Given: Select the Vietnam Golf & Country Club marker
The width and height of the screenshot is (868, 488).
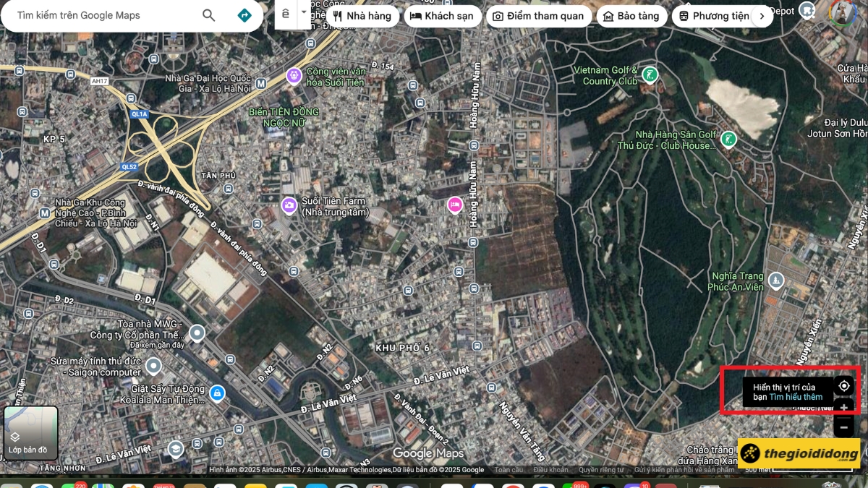Looking at the screenshot, I should click(650, 74).
